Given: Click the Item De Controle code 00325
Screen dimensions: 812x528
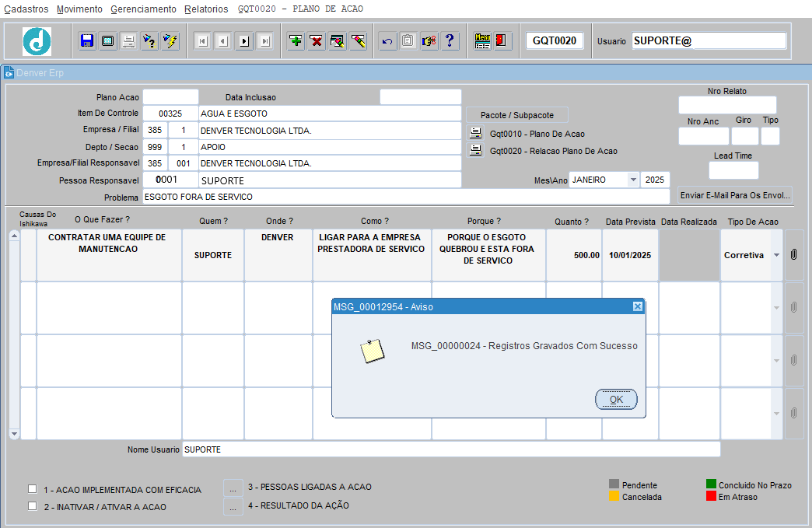Looking at the screenshot, I should [x=170, y=114].
